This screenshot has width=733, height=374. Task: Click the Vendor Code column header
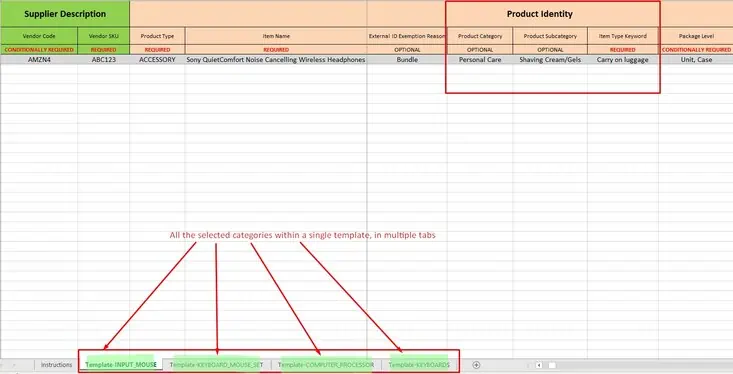tap(39, 36)
